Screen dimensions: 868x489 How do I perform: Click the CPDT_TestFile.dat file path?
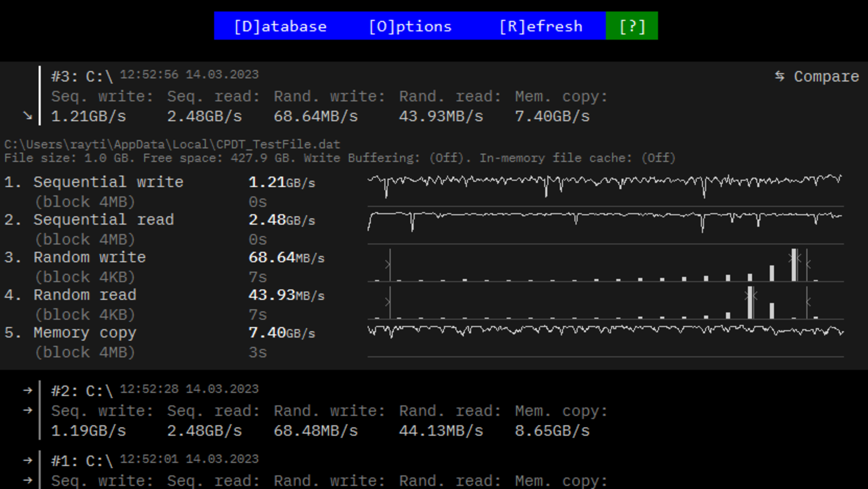[x=172, y=145]
